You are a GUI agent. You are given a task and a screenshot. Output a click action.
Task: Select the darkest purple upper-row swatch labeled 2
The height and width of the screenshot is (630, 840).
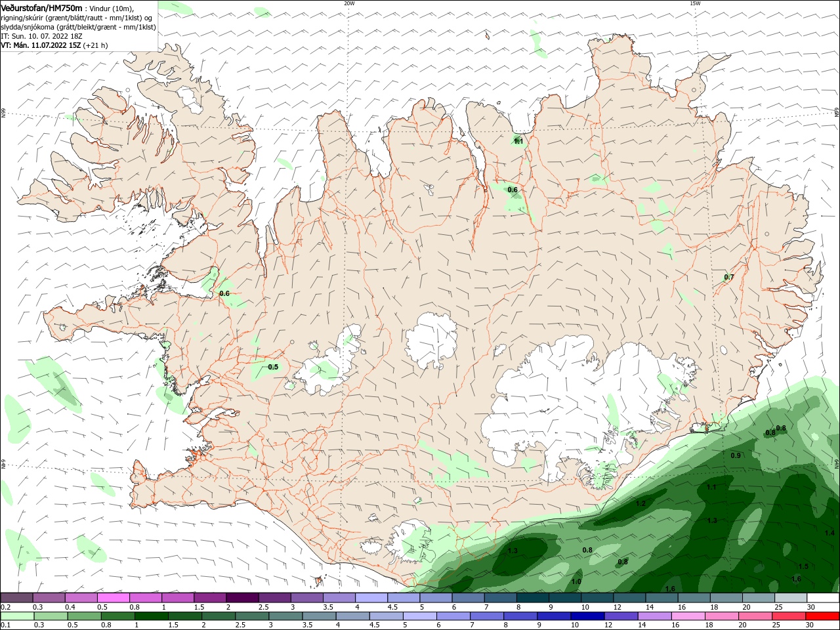(241, 597)
